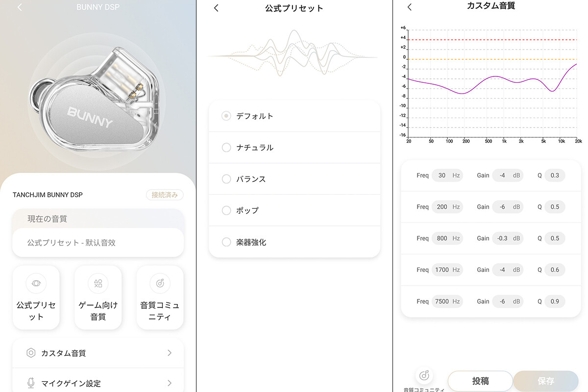Expand the カスタム音質 row chevron

170,353
